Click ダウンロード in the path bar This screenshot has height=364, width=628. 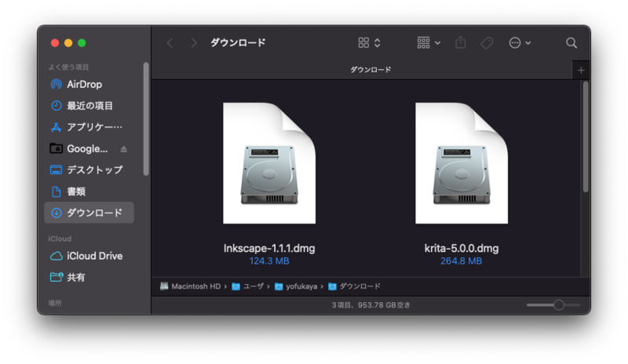point(354,286)
